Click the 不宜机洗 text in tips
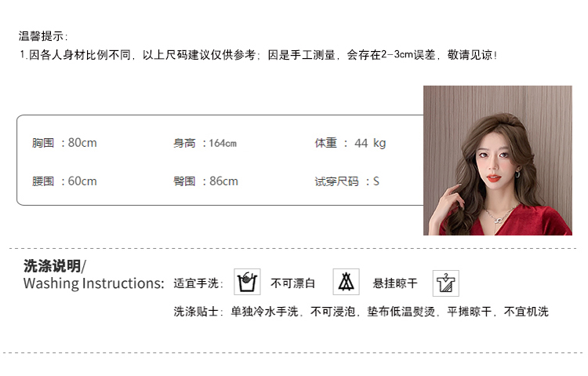Screen dimensions: 588x376 (x=526, y=312)
